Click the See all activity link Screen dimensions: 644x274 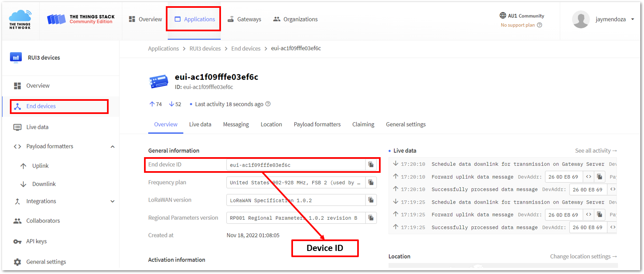click(x=596, y=151)
